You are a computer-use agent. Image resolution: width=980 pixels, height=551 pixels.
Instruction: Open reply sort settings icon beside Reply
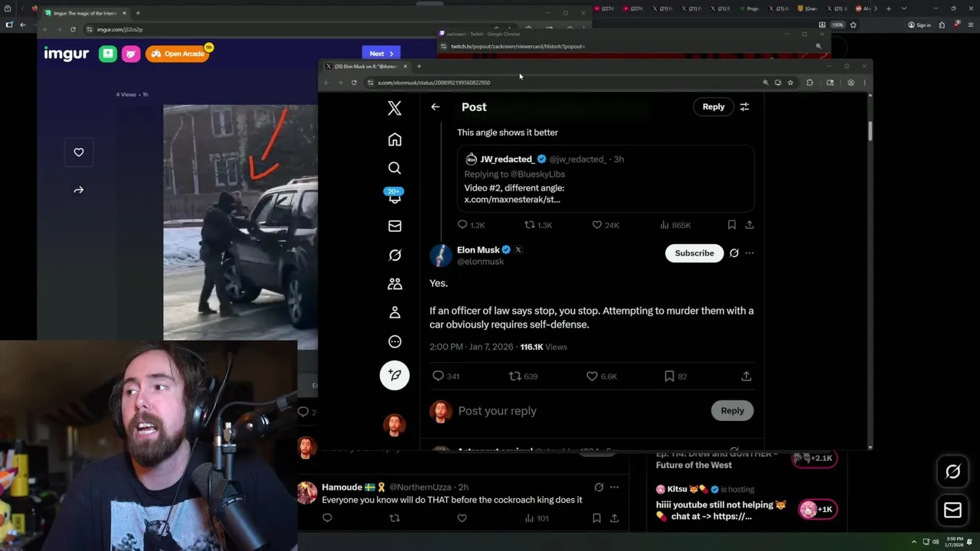coord(744,107)
